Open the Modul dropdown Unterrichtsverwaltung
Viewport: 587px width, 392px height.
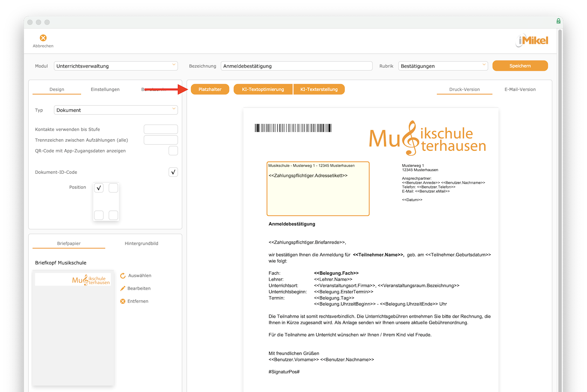116,66
